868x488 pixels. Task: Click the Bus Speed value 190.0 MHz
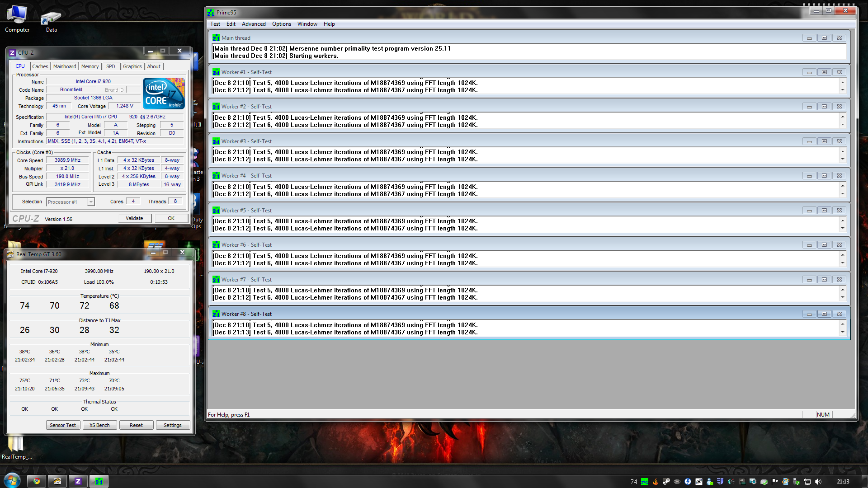(x=67, y=177)
